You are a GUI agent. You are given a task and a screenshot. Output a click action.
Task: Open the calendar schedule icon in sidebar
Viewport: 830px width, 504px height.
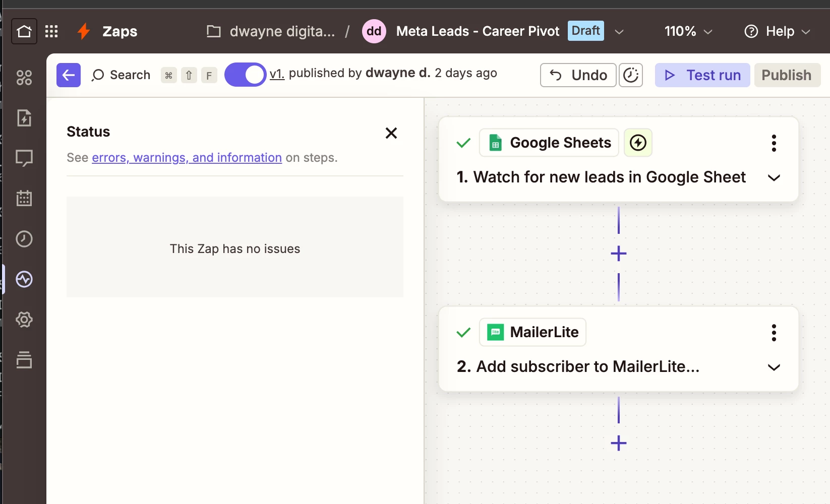tap(24, 199)
